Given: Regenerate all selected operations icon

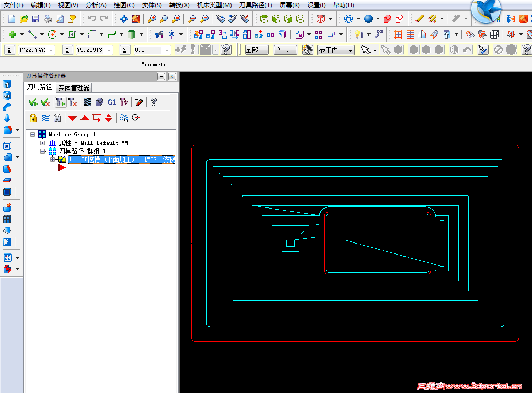Looking at the screenshot, I should [x=61, y=102].
